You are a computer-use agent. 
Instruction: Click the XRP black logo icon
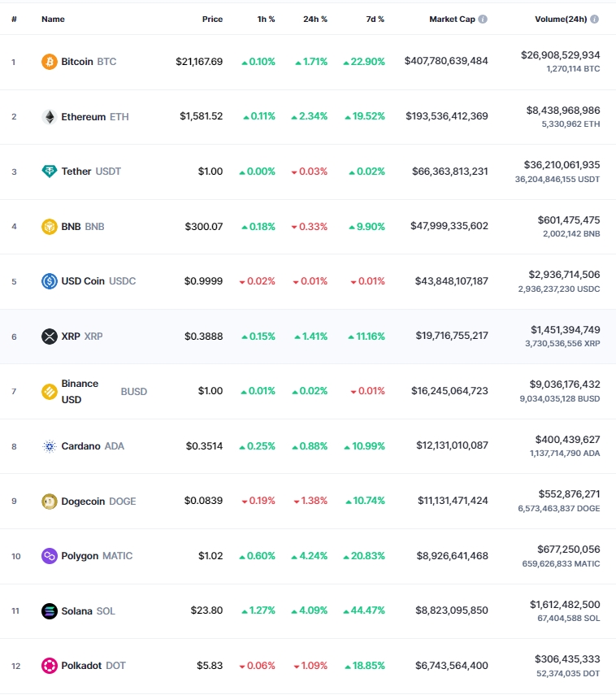pyautogui.click(x=50, y=337)
